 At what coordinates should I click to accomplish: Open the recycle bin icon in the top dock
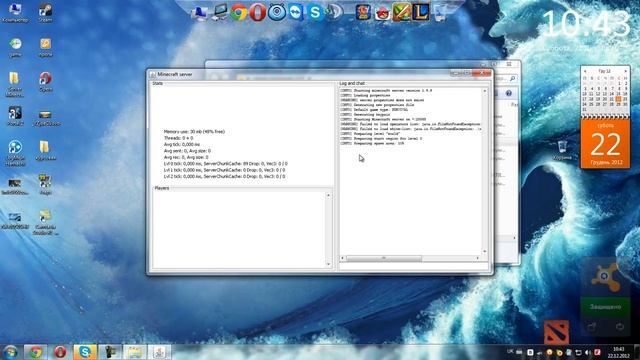point(440,13)
